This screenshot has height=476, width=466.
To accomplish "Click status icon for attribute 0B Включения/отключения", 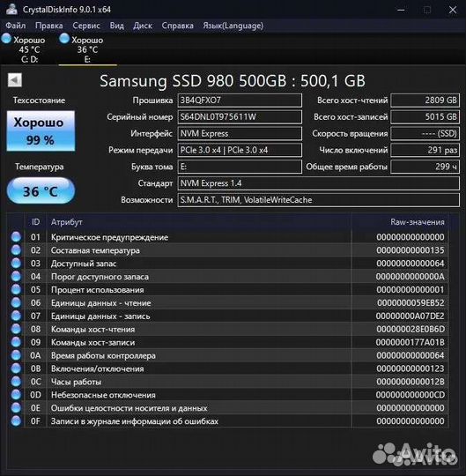I will tap(16, 368).
